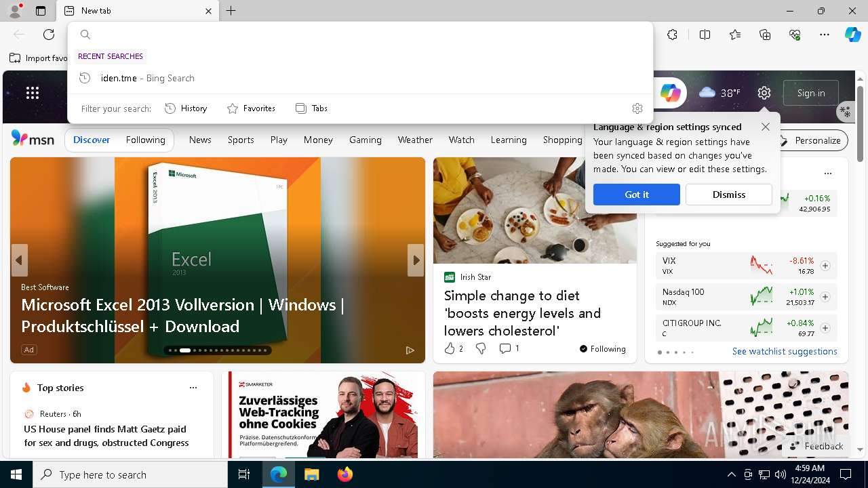Open the Watch menu item
Image resolution: width=868 pixels, height=488 pixels.
pyautogui.click(x=461, y=140)
